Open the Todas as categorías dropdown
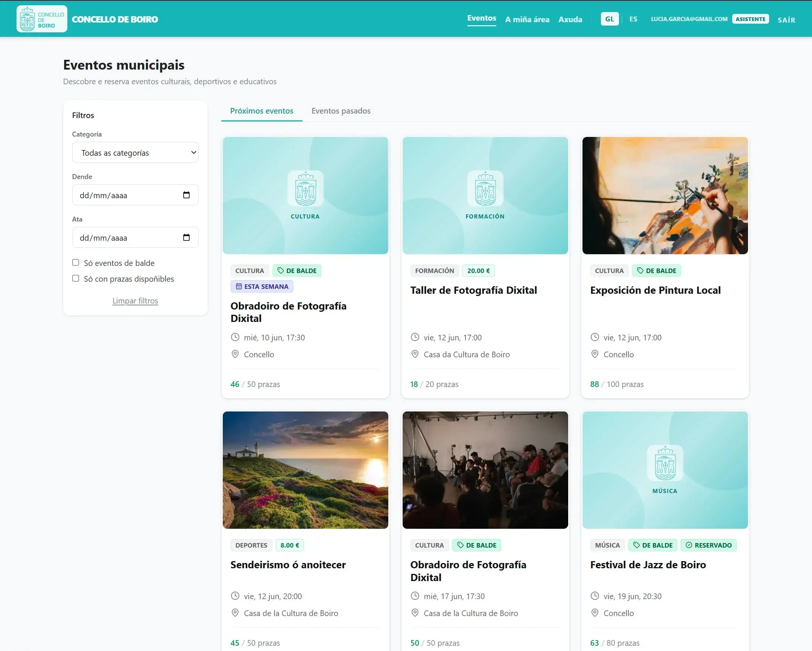Image resolution: width=812 pixels, height=651 pixels. 135,152
